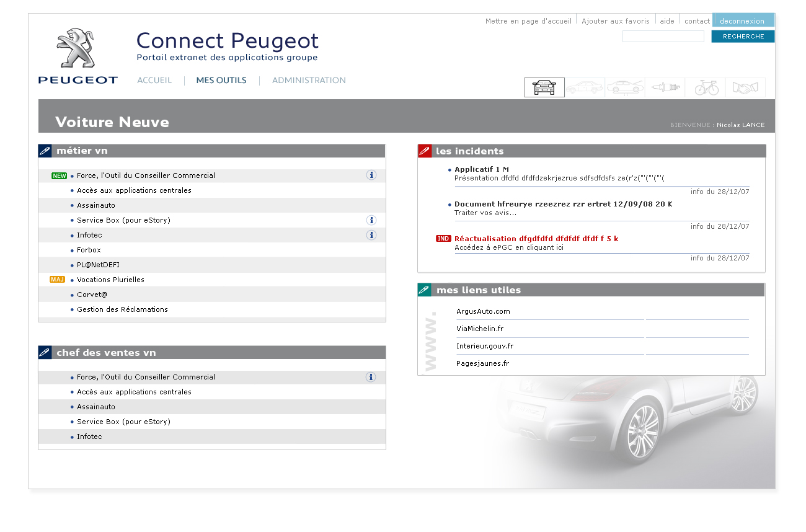Click the Connect Peugeot title
Screen dimensions: 806x532
(228, 41)
